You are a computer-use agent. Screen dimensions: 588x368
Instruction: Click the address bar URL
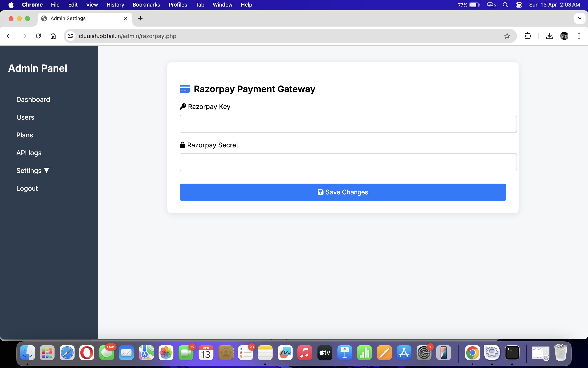coord(127,36)
